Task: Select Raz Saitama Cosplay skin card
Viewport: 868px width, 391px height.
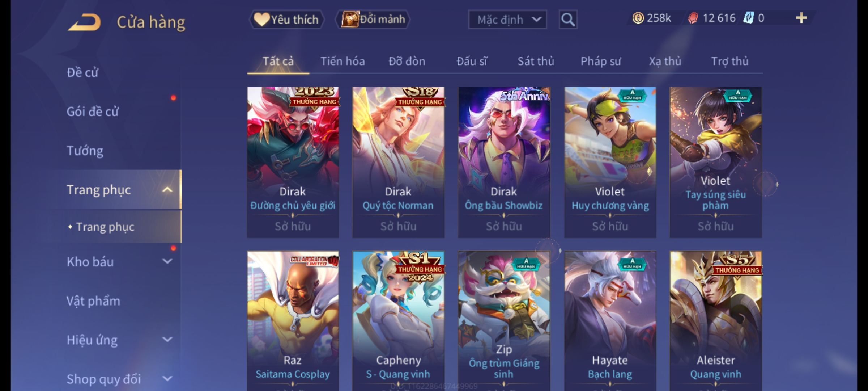Action: click(x=293, y=321)
